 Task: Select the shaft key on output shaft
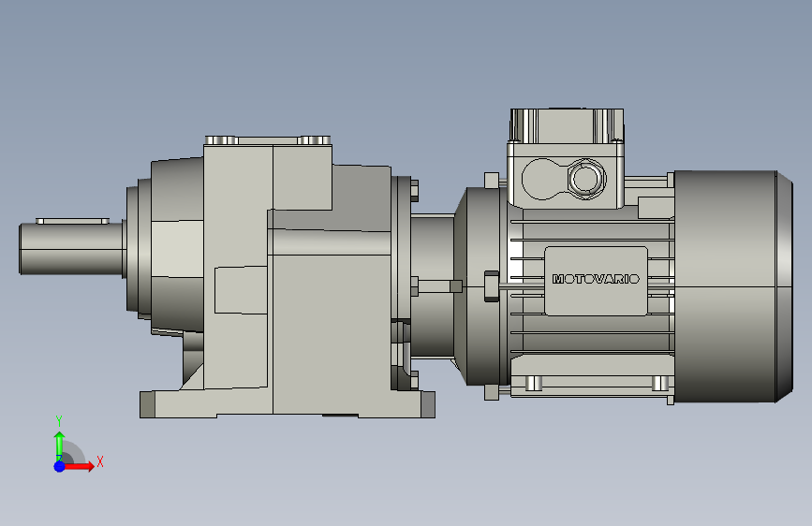tap(72, 221)
